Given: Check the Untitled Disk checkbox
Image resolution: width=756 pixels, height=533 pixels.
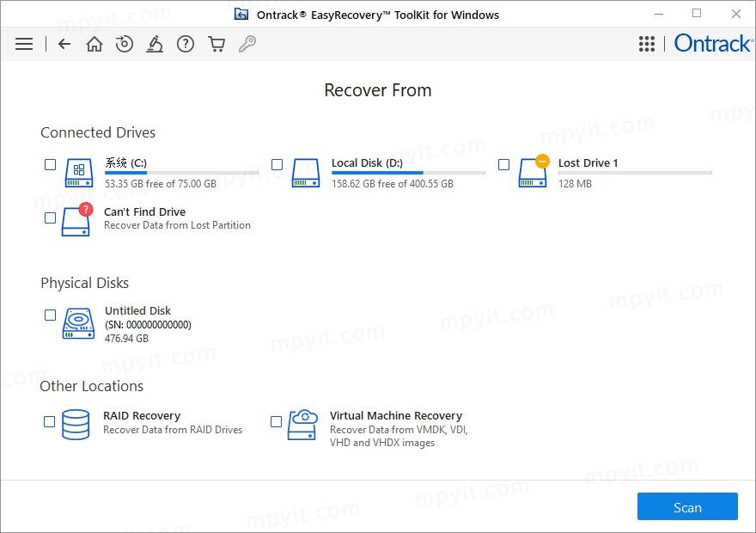Looking at the screenshot, I should click(50, 315).
